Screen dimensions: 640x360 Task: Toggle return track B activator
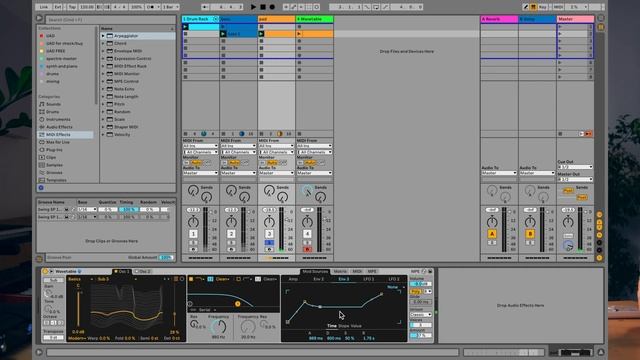coord(530,234)
